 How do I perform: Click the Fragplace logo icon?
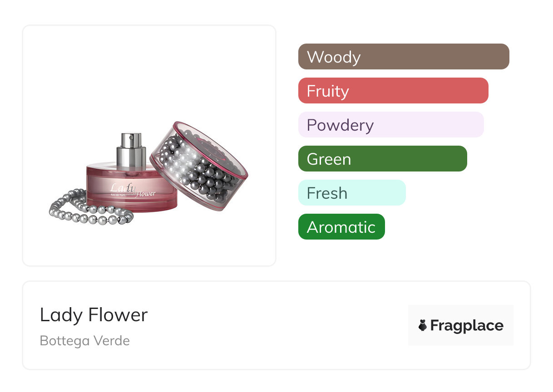click(423, 325)
